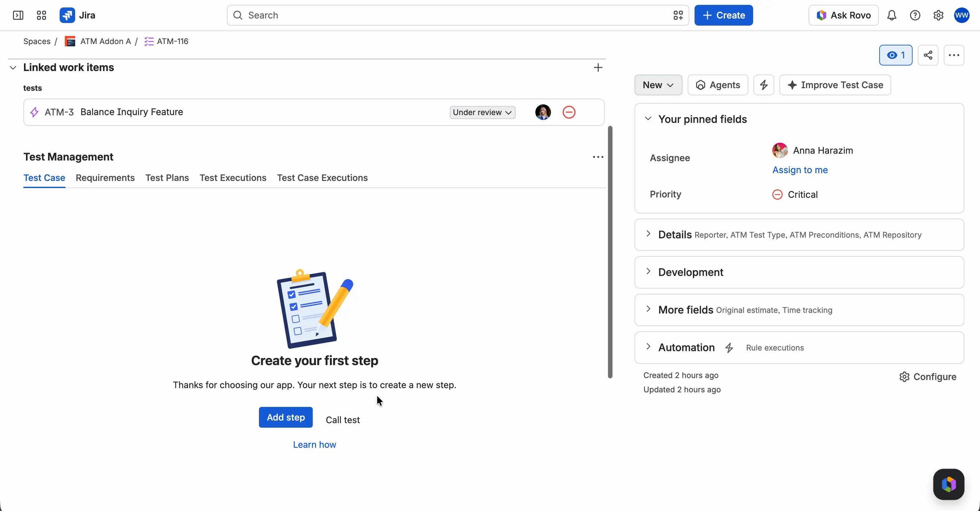Open the New status dropdown
Viewport: 980px width, 511px height.
(658, 85)
